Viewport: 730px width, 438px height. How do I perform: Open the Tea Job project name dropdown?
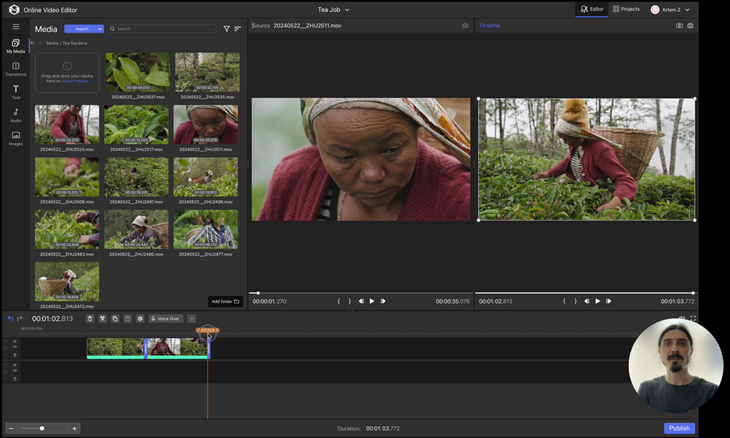(x=333, y=10)
